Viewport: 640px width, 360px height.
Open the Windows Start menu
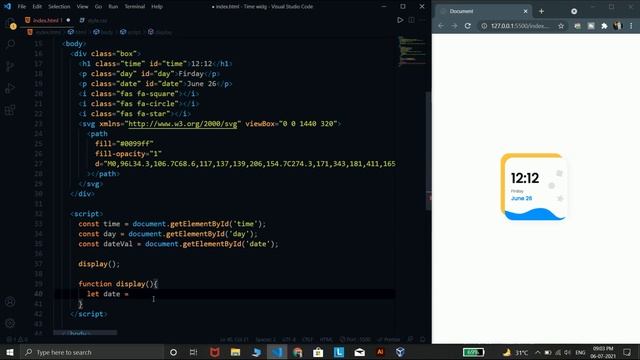tap(10, 352)
